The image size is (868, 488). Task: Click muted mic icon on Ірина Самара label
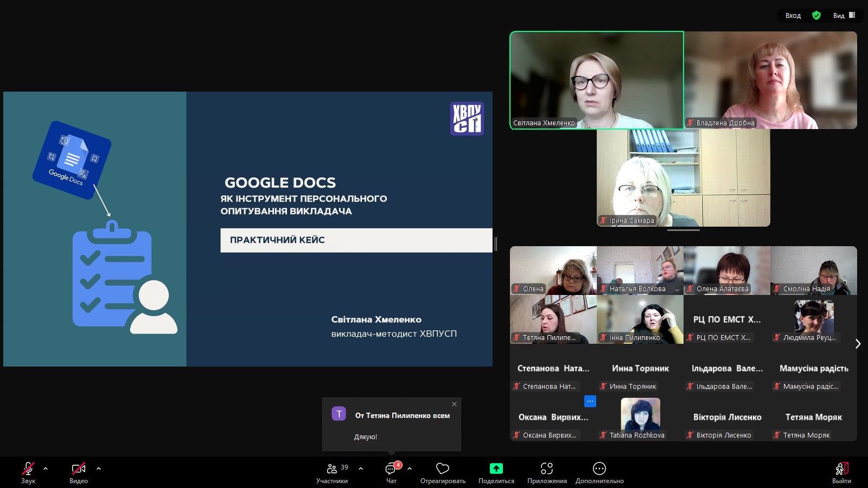(603, 220)
